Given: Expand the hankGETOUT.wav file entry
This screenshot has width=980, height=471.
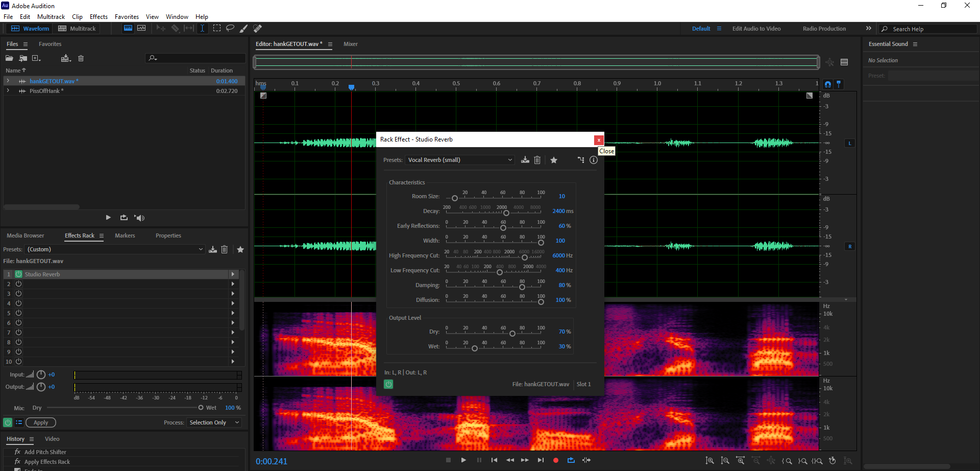Looking at the screenshot, I should [8, 81].
